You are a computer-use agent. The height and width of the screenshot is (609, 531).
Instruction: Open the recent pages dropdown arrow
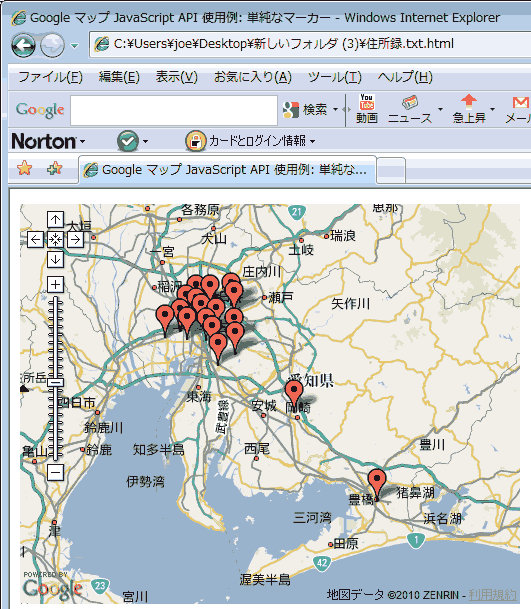click(x=74, y=46)
